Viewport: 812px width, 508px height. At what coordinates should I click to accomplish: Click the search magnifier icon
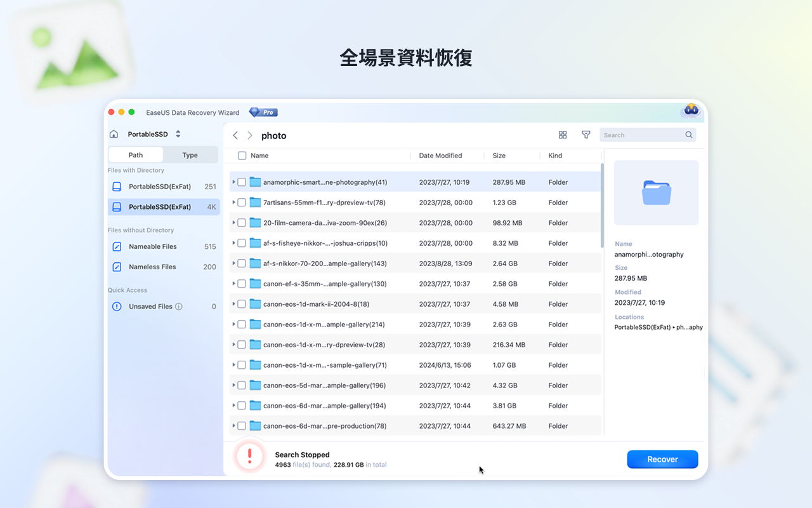[x=689, y=135]
